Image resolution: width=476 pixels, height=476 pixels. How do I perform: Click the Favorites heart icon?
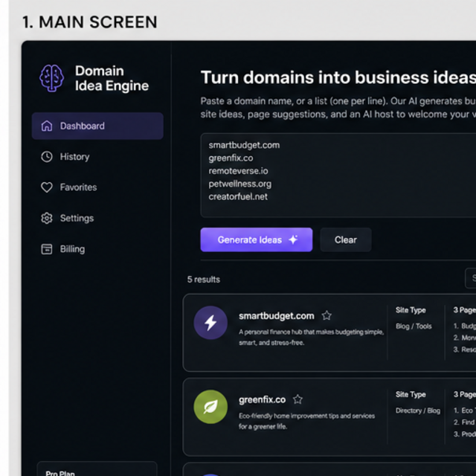click(47, 187)
